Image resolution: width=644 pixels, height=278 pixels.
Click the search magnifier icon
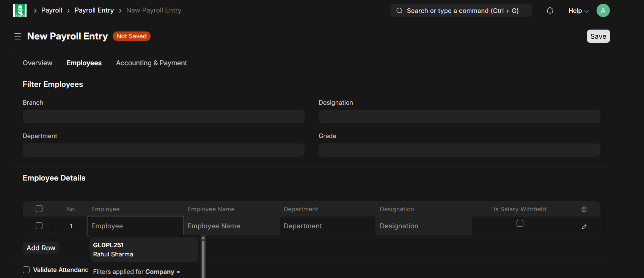coord(399,11)
